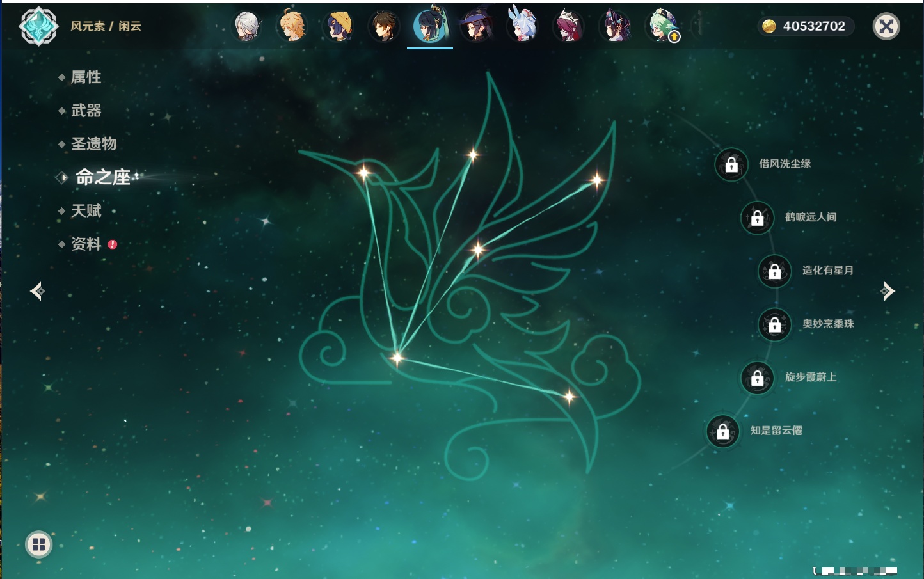924x579 pixels.
Task: Click the Mora amount 40532702
Action: click(814, 26)
